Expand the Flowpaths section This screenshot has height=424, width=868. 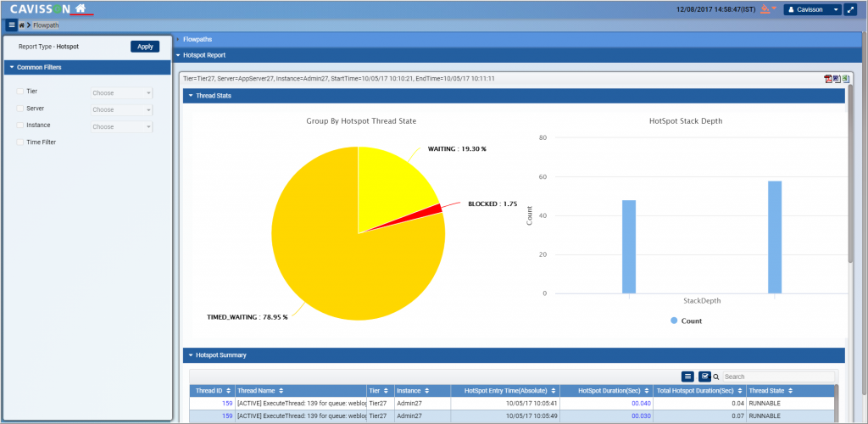coord(197,39)
